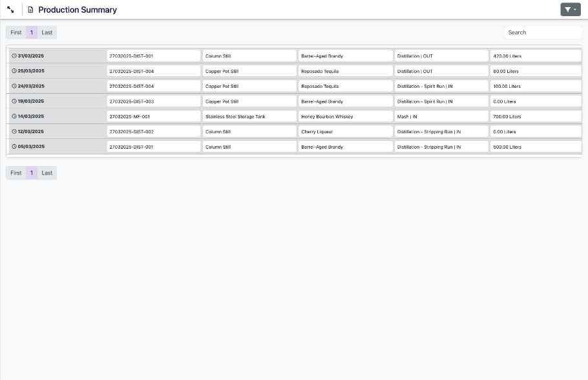The image size is (588, 380).
Task: Click the clock icon for 14/03/2025
Action: pos(14,116)
